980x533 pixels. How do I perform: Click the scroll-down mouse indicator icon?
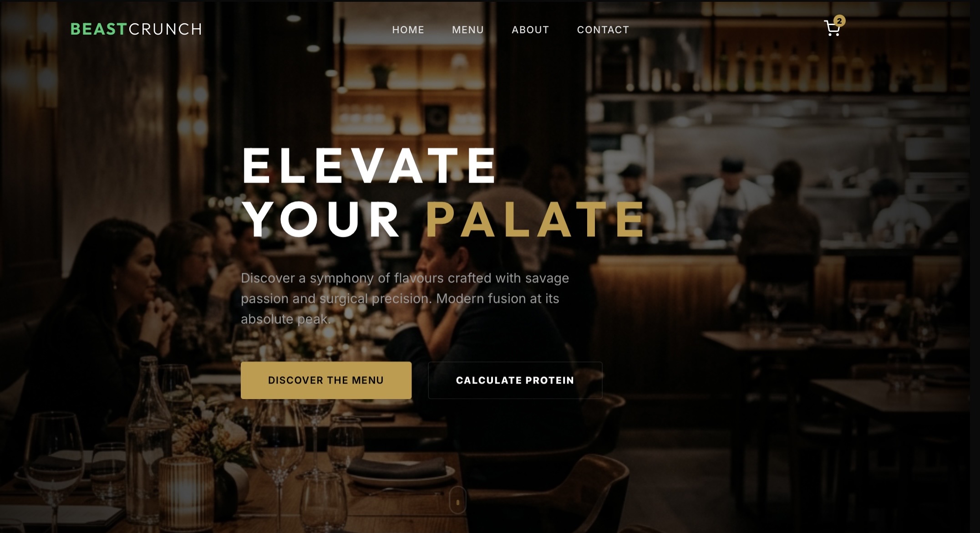tap(457, 501)
